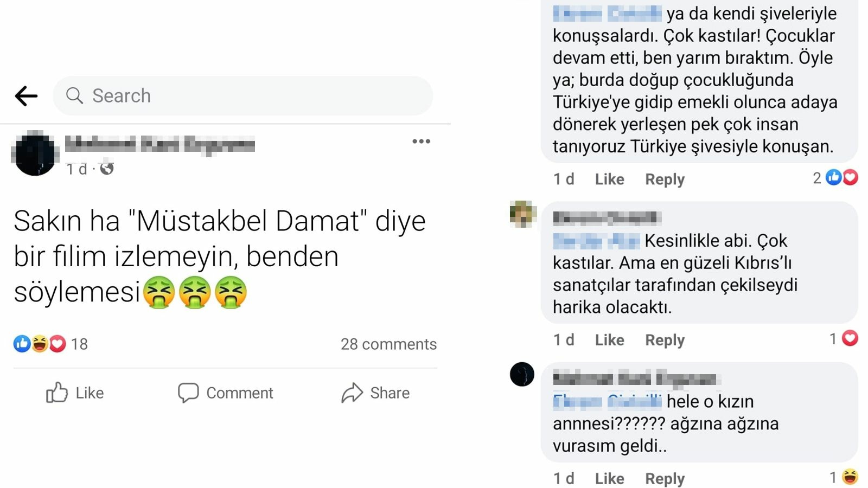Click the laughing reaction on 'vurasım geldi' comment
The image size is (868, 488).
(x=850, y=477)
